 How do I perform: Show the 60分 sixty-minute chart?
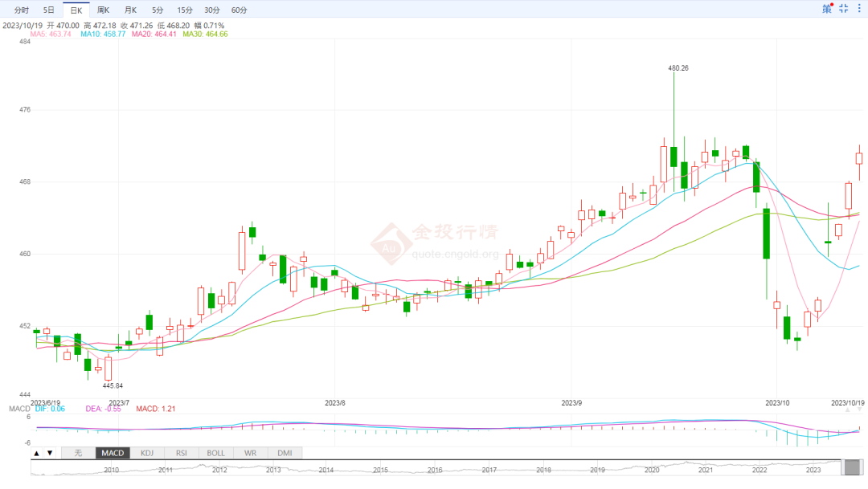pyautogui.click(x=240, y=10)
